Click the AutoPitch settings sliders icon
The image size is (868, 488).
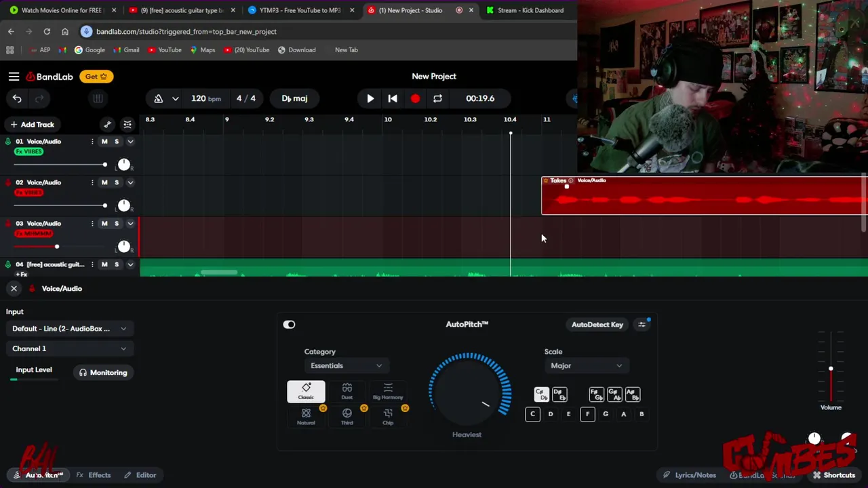click(642, 325)
